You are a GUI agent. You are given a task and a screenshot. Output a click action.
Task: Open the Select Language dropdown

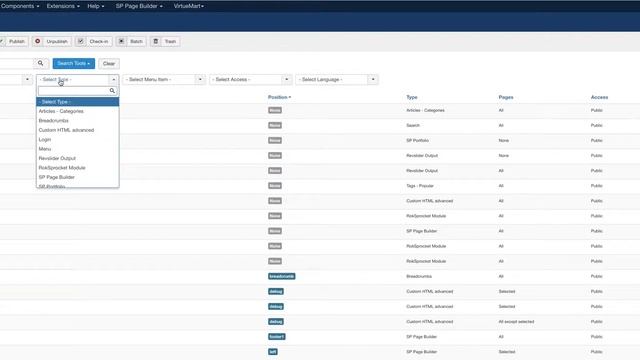pos(337,80)
